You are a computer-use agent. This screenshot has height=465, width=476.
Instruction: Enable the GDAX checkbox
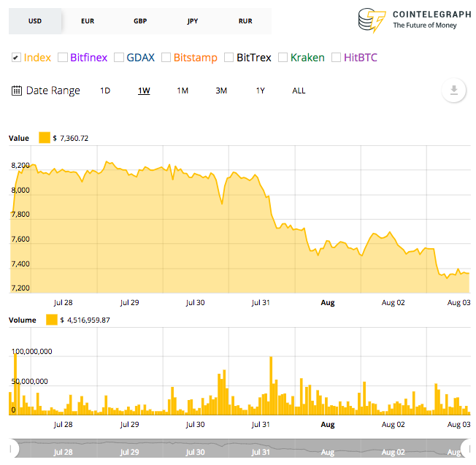(x=119, y=58)
